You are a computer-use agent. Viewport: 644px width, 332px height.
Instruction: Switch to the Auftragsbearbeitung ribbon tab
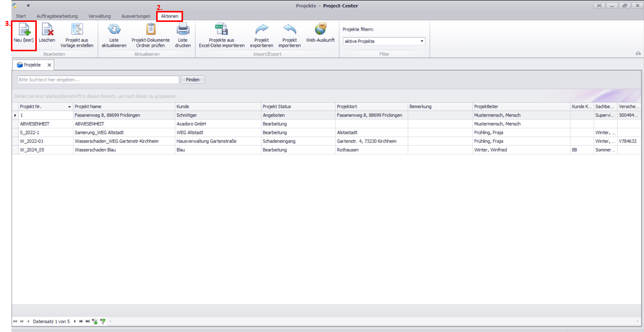click(x=57, y=16)
